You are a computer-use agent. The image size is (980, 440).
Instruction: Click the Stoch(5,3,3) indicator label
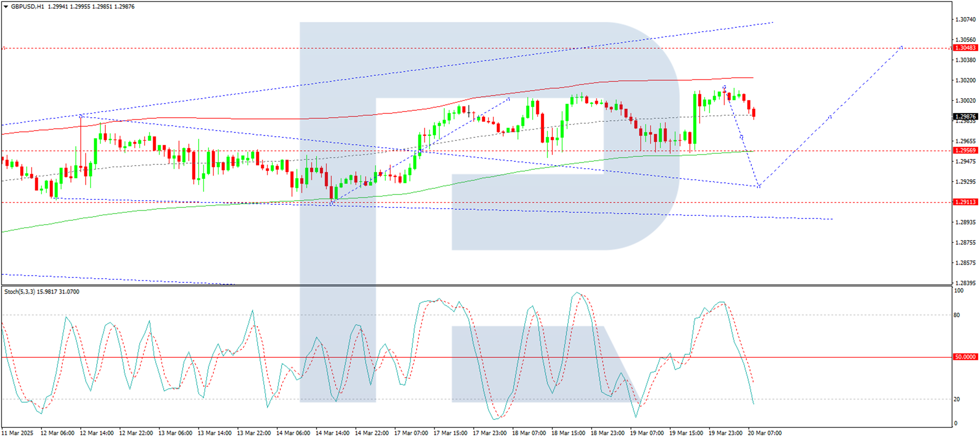click(19, 292)
